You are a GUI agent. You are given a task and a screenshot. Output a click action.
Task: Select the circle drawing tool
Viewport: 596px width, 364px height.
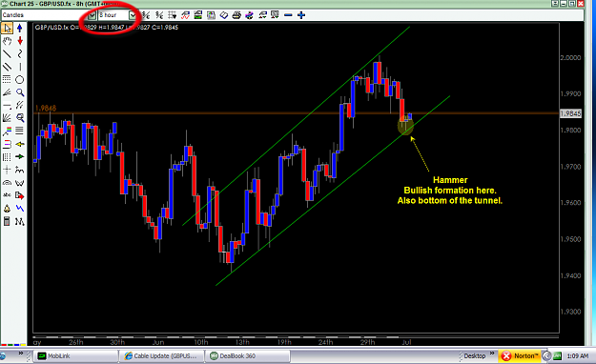click(x=20, y=79)
